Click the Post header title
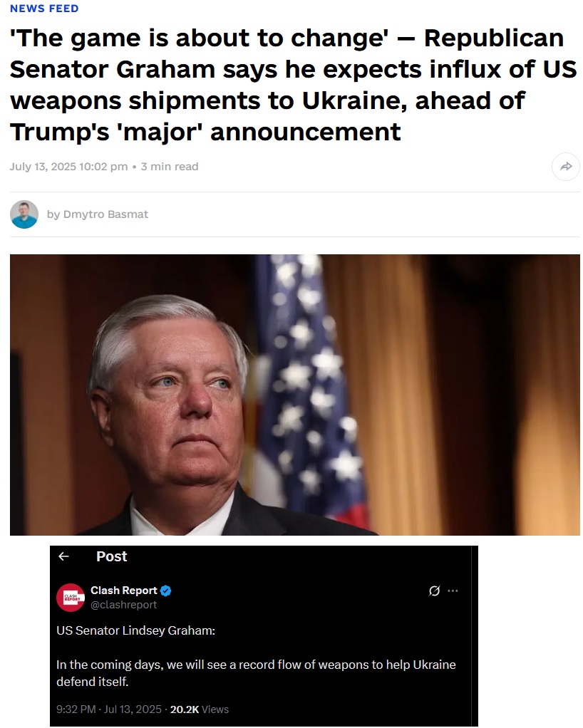Screen dimensions: 583x728 pos(111,556)
